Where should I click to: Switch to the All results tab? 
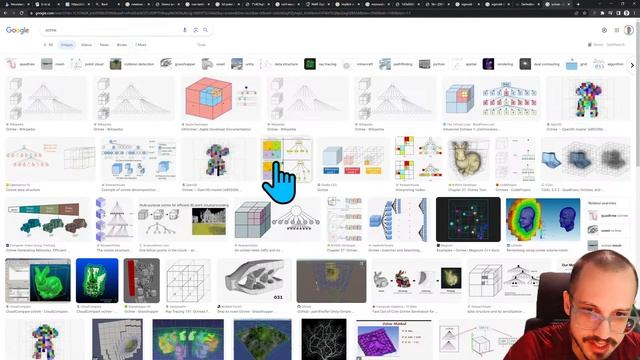click(49, 45)
